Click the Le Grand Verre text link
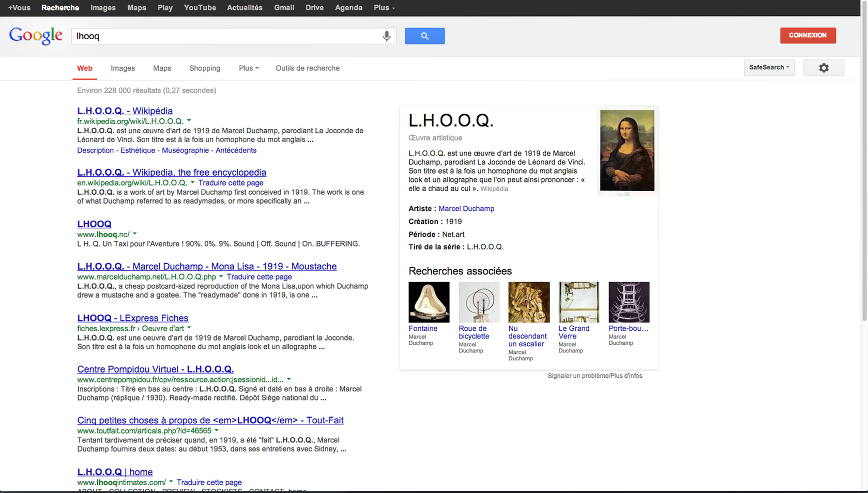The height and width of the screenshot is (493, 868). 574,332
